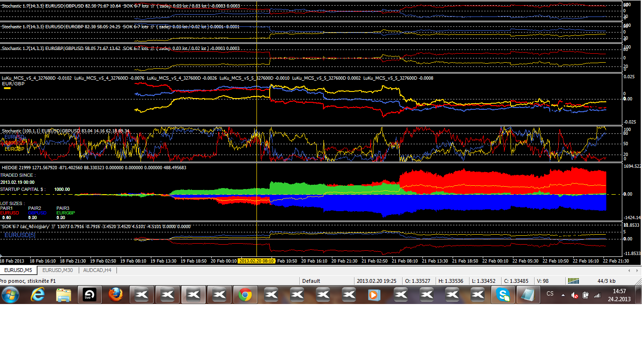Show hidden system tray icons
Screen dimensions: 644x362
pos(563,296)
